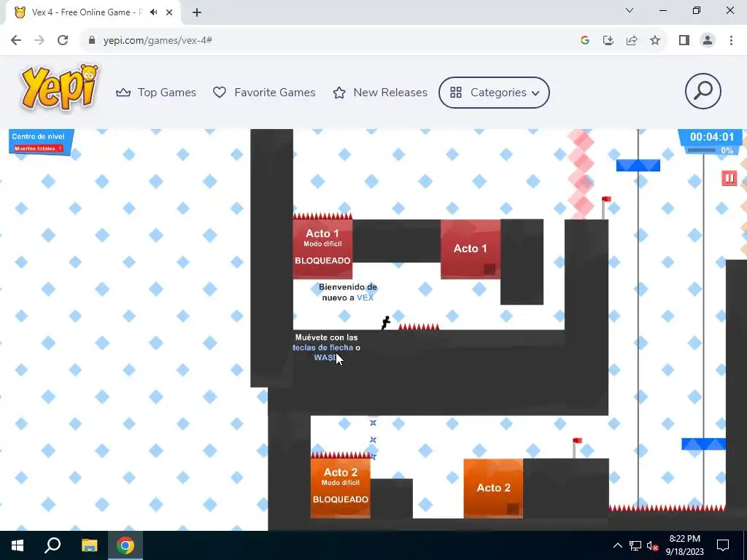Share this page icon
Image resolution: width=747 pixels, height=560 pixels.
point(632,41)
